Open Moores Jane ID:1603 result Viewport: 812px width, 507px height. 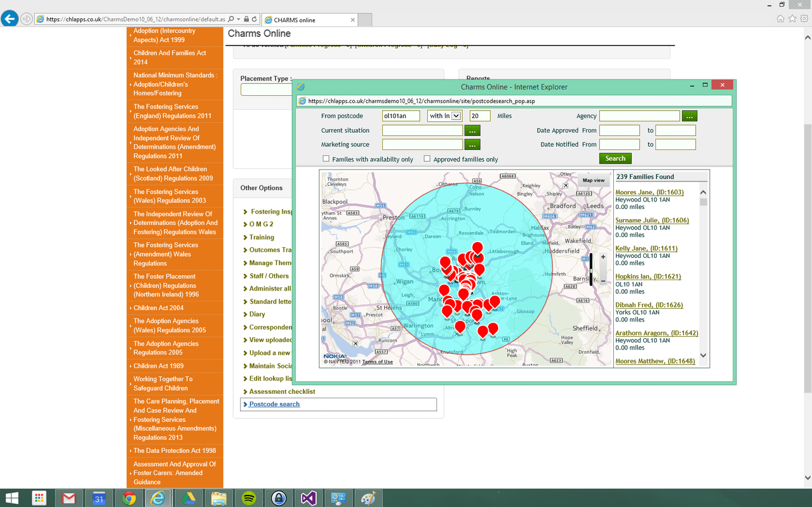click(x=649, y=193)
